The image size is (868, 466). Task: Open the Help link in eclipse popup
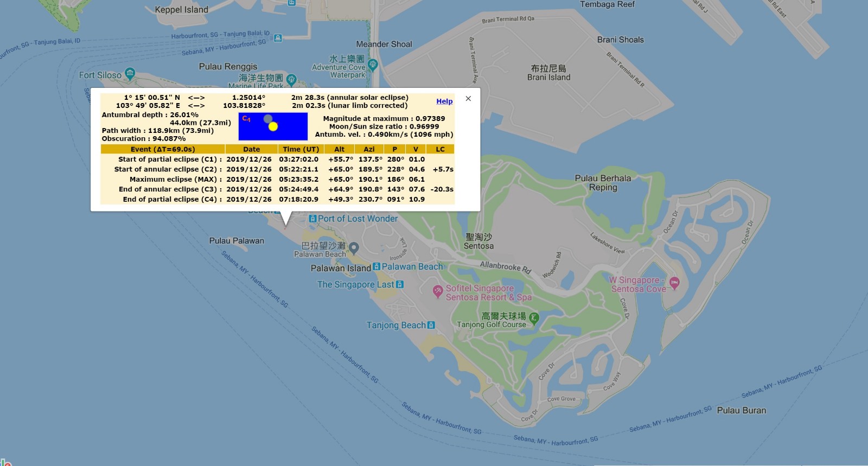444,101
